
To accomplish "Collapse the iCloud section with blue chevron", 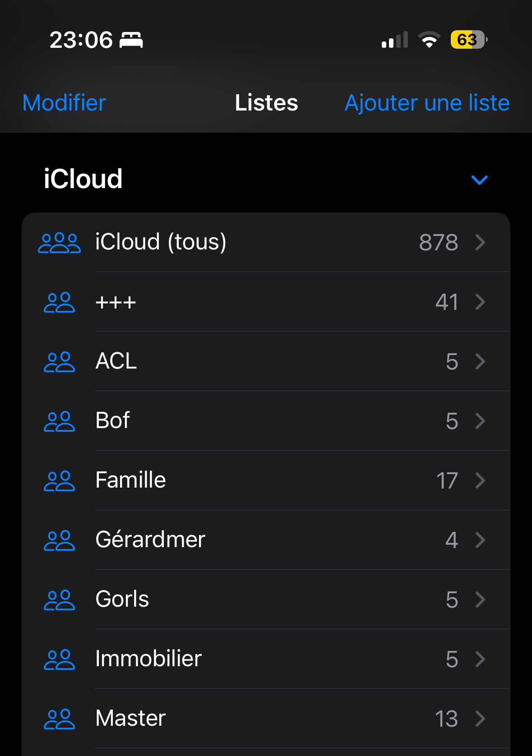I will tap(479, 180).
